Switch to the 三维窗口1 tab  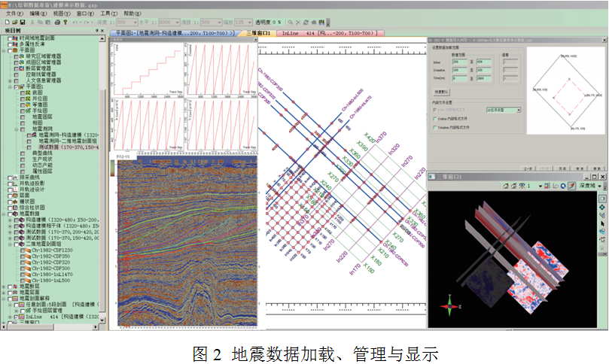pos(259,33)
